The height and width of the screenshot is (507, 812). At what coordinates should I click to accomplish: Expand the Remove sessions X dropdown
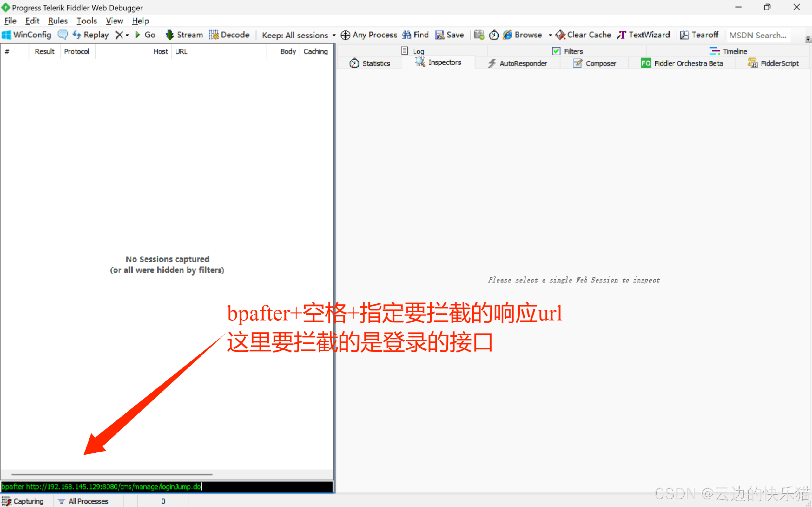click(x=127, y=35)
